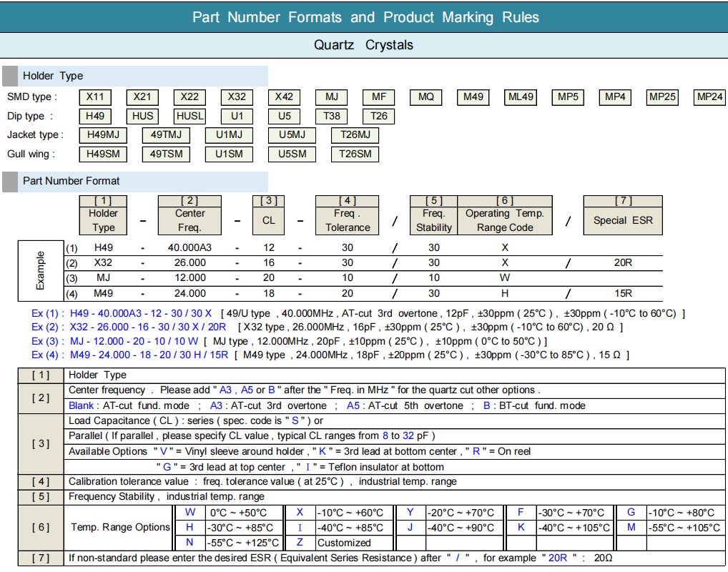Click the Part Number Formats title banner
The height and width of the screenshot is (572, 728).
point(364,17)
